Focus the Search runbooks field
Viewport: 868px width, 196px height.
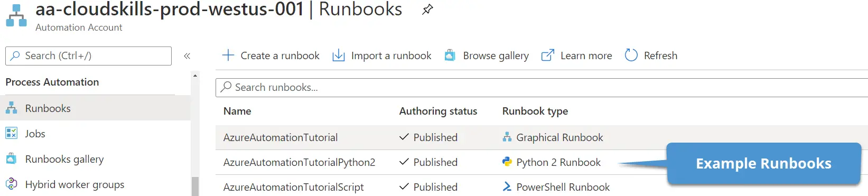(x=542, y=88)
